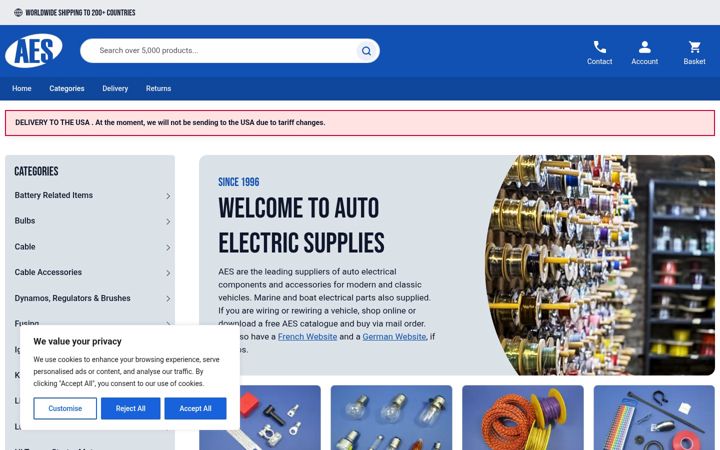This screenshot has height=450, width=720.
Task: Open the bulbs product thumbnail
Action: click(391, 417)
